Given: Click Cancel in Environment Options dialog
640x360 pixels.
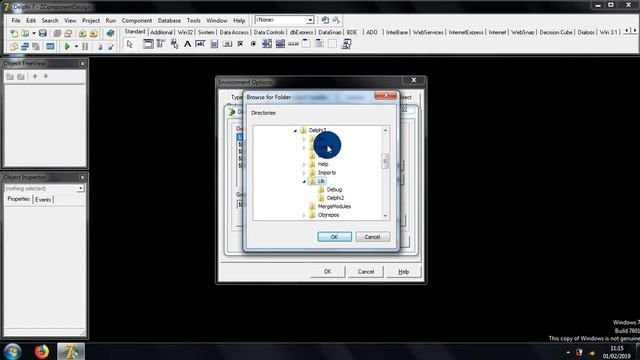Looking at the screenshot, I should [x=366, y=271].
